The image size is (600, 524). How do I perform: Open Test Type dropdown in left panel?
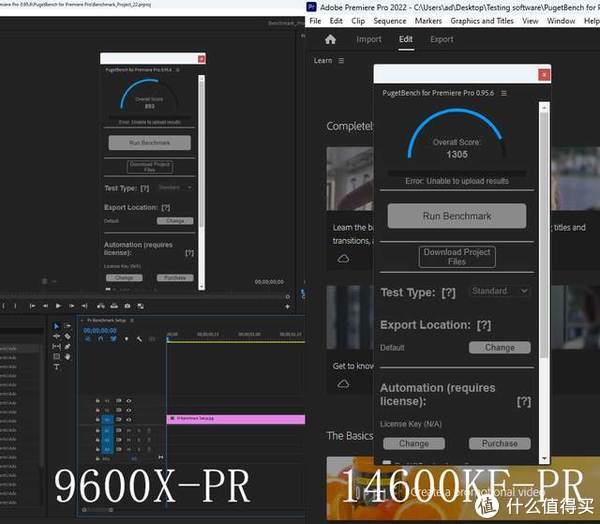point(175,188)
